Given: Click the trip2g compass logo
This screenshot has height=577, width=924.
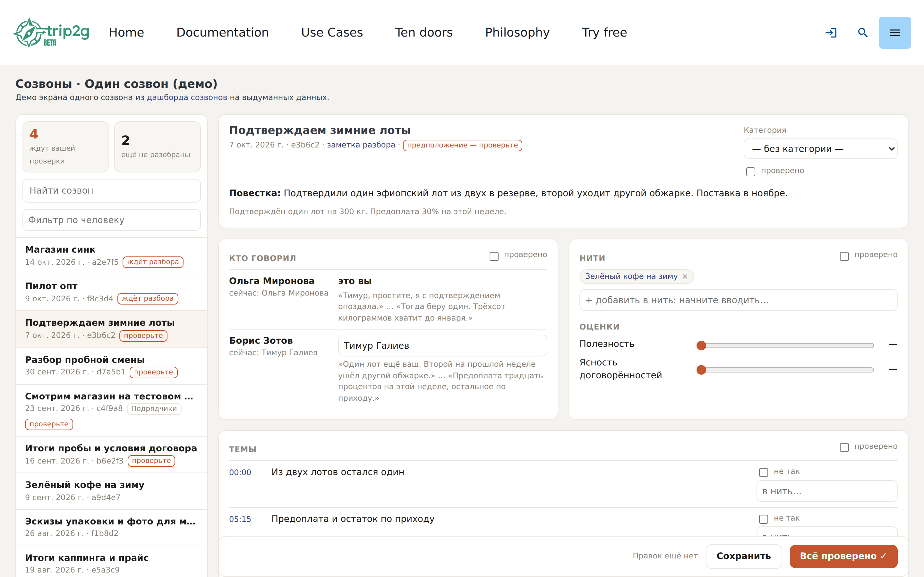Looking at the screenshot, I should click(52, 32).
